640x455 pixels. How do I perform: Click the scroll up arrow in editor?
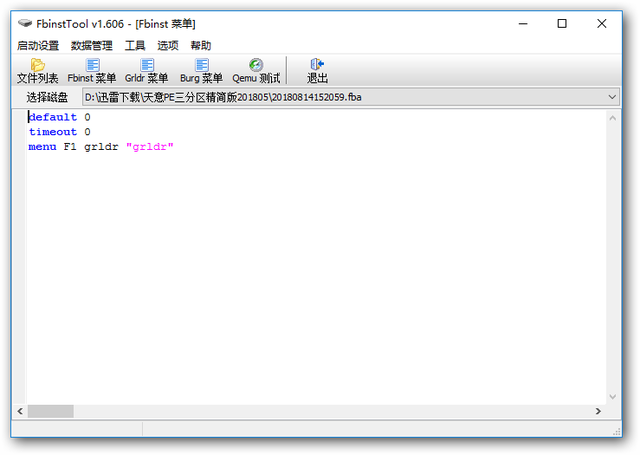click(x=612, y=118)
